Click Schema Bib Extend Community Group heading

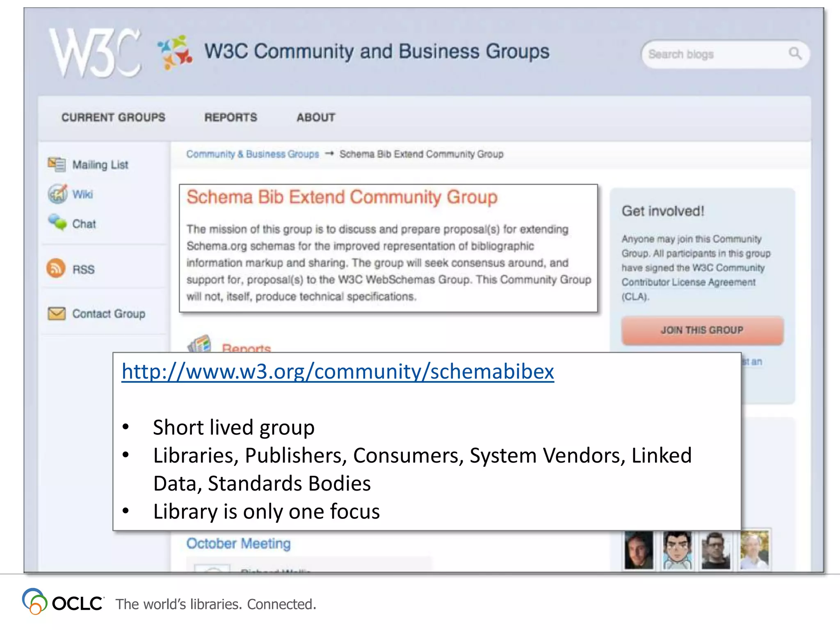342,197
